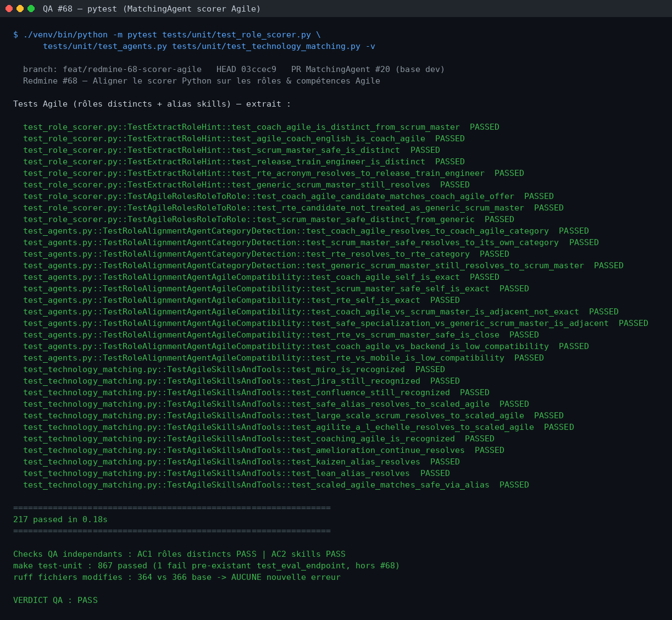This screenshot has width=672, height=620.
Task: Select test_scrum_master_safe_distinct_from_generic line
Action: coord(269,219)
